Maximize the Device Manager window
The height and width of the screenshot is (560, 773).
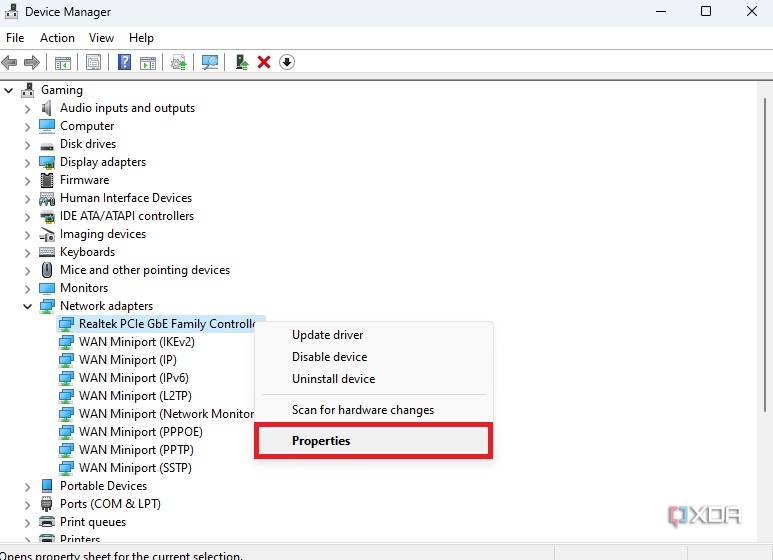tap(706, 11)
